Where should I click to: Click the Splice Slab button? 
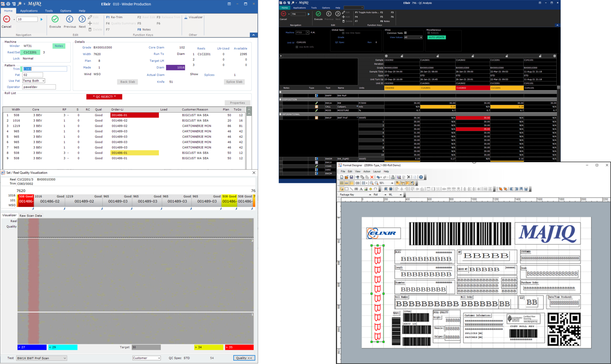234,82
